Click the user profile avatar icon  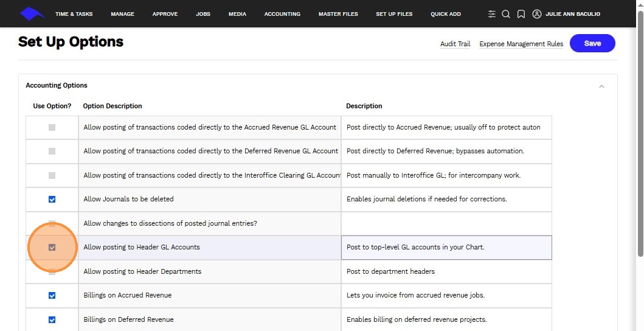(x=536, y=14)
